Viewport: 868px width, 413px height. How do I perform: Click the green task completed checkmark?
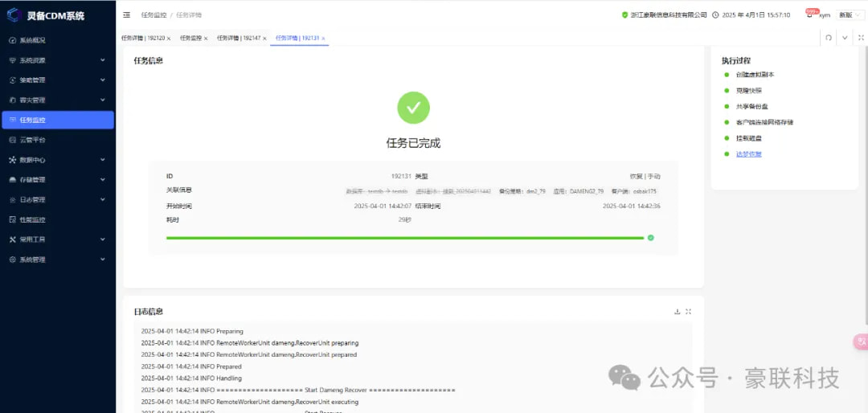pyautogui.click(x=413, y=108)
